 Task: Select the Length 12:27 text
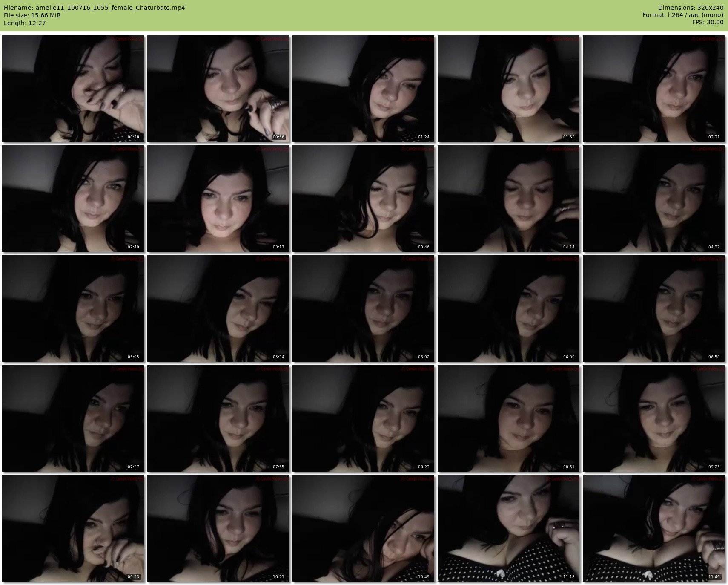(x=25, y=23)
